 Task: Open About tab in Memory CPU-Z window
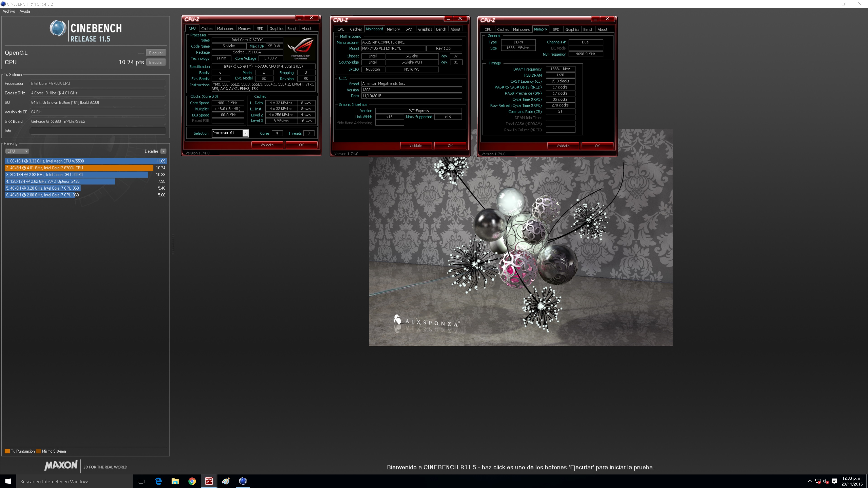coord(602,29)
